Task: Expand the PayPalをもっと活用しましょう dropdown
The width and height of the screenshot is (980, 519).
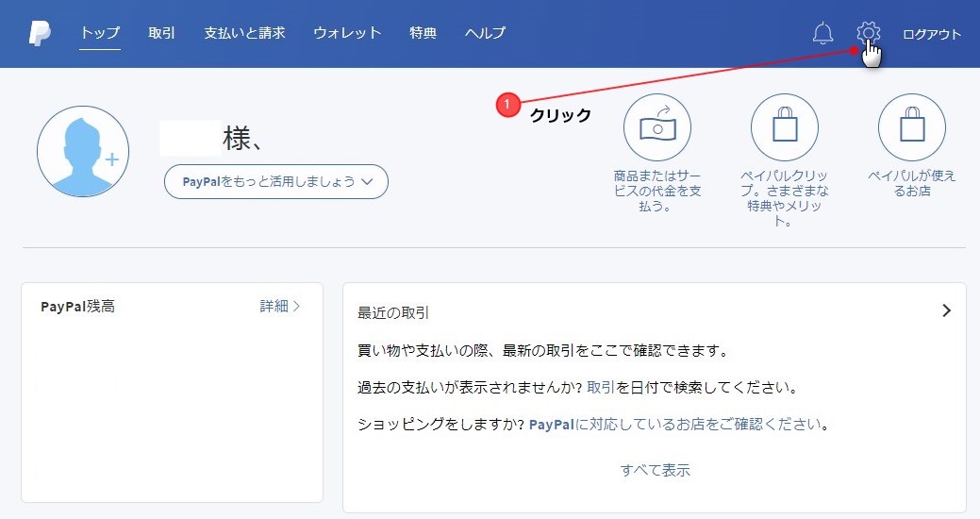Action: (x=276, y=182)
